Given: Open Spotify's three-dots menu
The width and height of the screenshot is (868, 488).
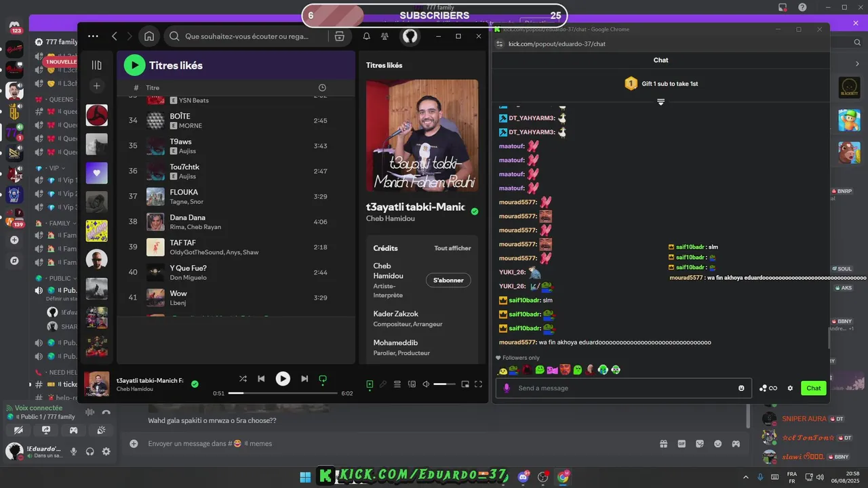Looking at the screenshot, I should [93, 37].
